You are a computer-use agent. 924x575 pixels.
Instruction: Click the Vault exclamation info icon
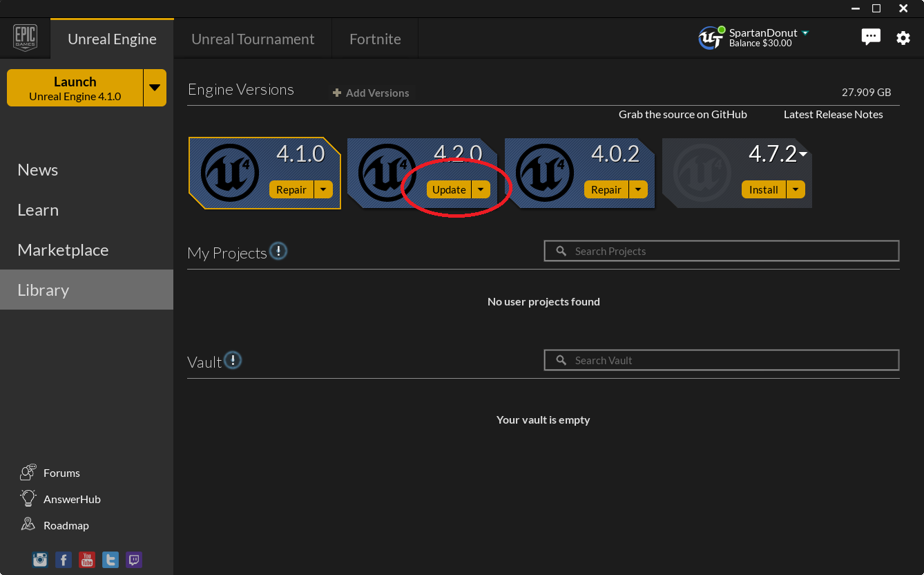click(x=233, y=360)
